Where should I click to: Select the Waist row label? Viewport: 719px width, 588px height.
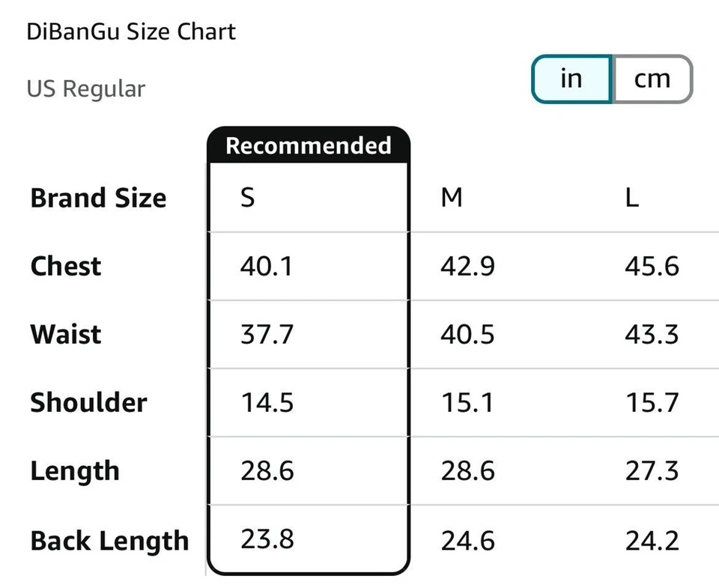click(x=66, y=334)
